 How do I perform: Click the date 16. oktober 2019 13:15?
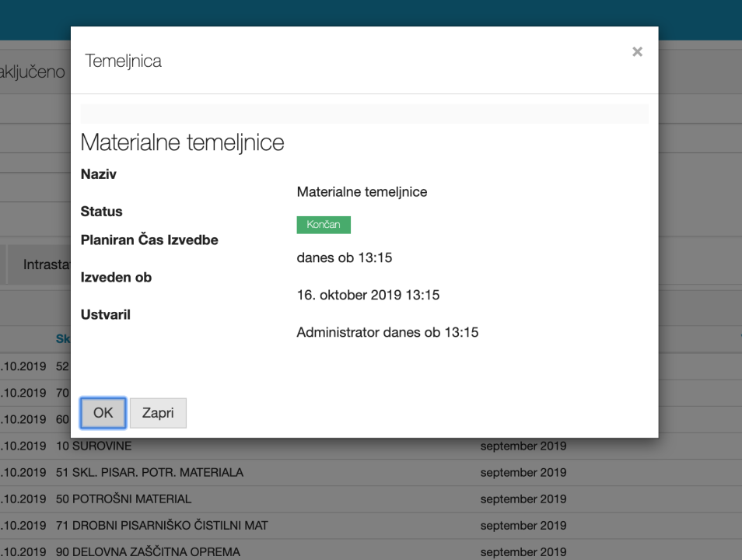(x=369, y=296)
